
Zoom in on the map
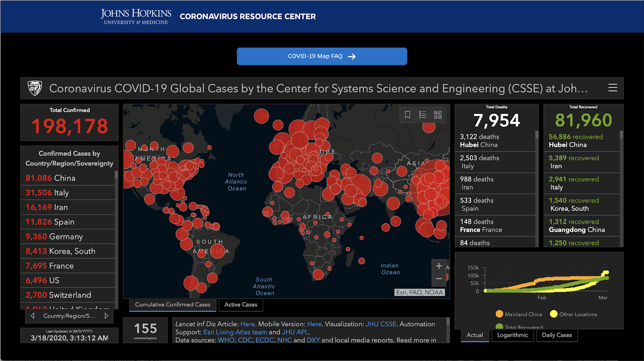pos(439,266)
